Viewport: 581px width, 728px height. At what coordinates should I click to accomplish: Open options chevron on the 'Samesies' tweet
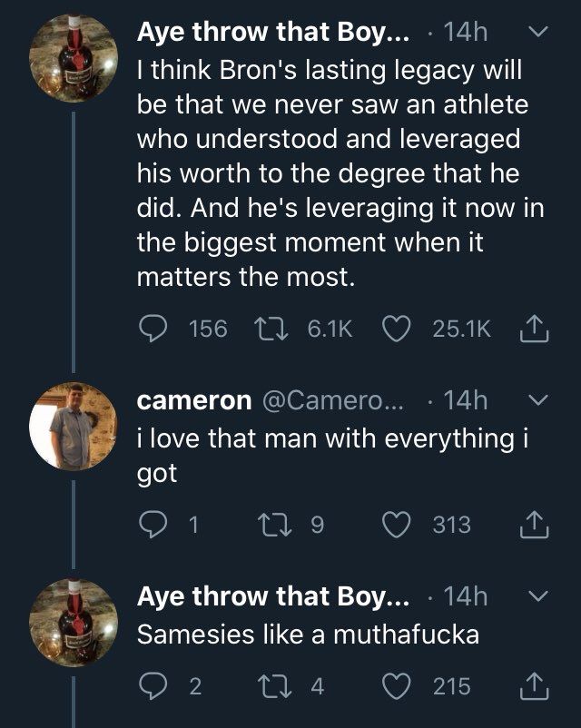[537, 596]
